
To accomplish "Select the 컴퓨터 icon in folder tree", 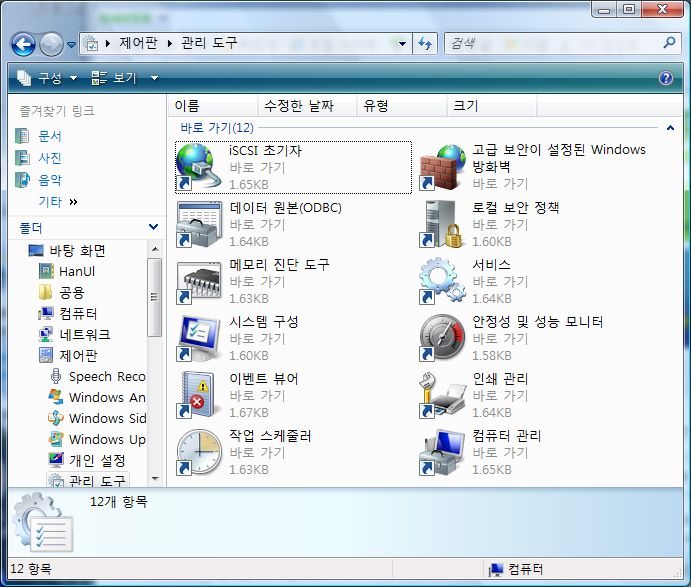I will [x=46, y=313].
